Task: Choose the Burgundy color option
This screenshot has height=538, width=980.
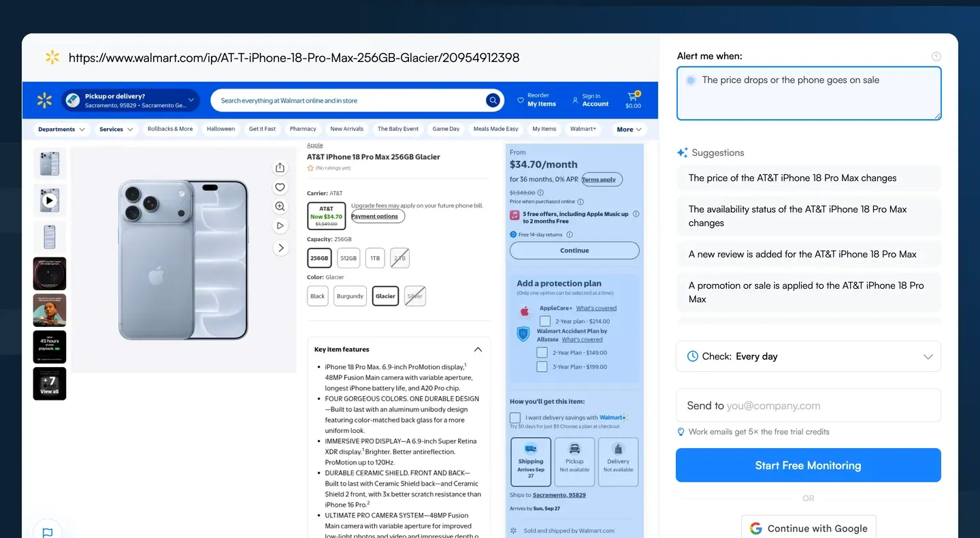Action: point(350,296)
